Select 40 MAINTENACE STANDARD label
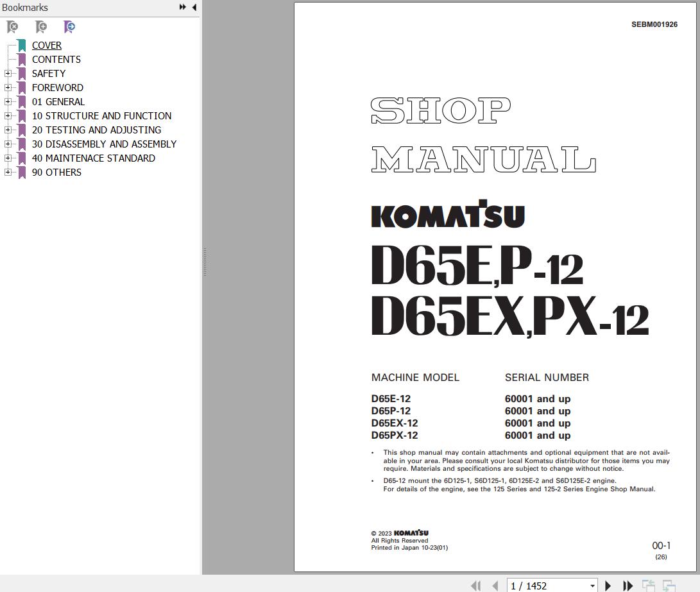 (x=93, y=158)
